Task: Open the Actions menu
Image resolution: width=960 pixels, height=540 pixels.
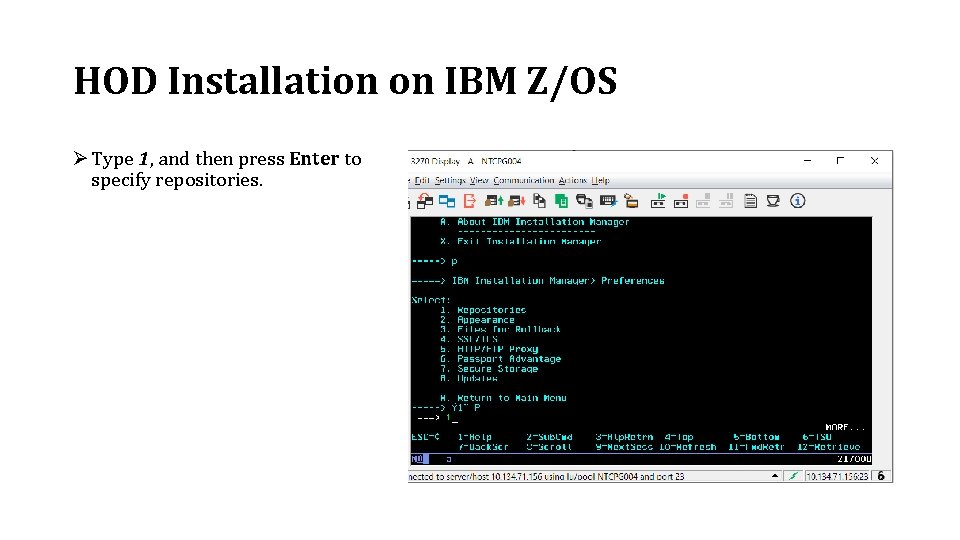Action: point(572,181)
